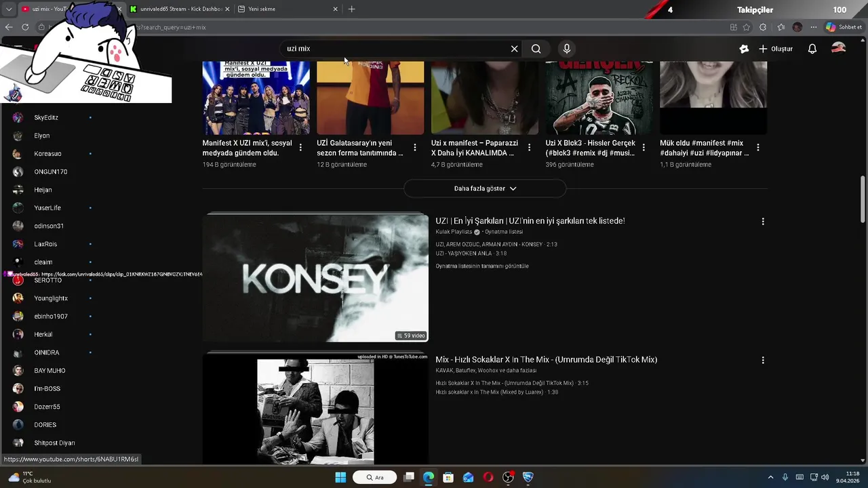Expand shorts with Daha fazla göster

[485, 188]
